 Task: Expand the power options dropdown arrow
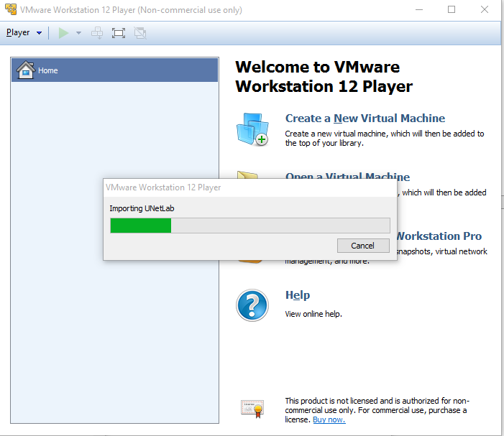tap(78, 33)
